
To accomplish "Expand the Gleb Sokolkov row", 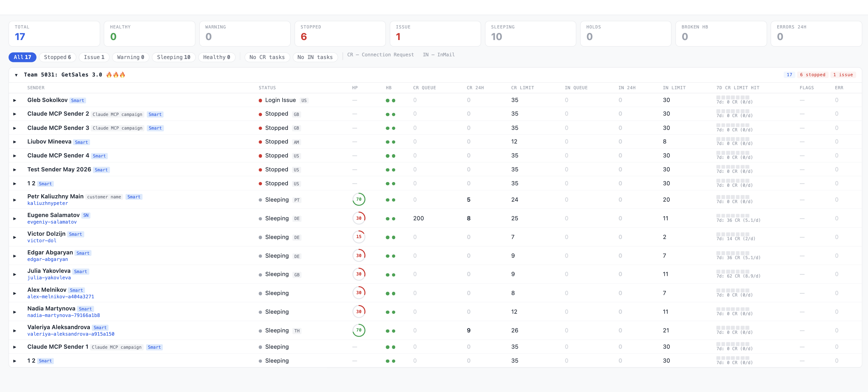I will click(x=15, y=101).
